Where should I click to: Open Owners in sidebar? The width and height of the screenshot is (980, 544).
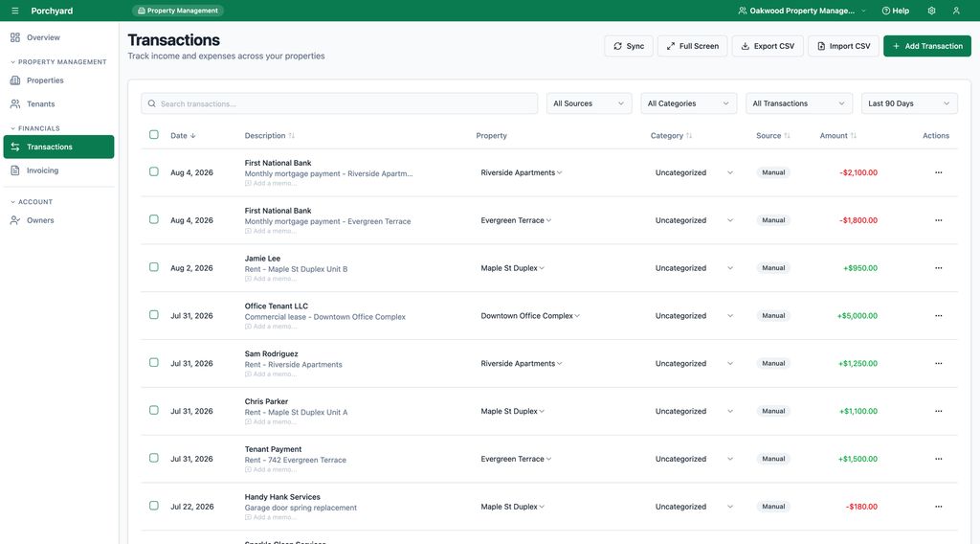58,220
